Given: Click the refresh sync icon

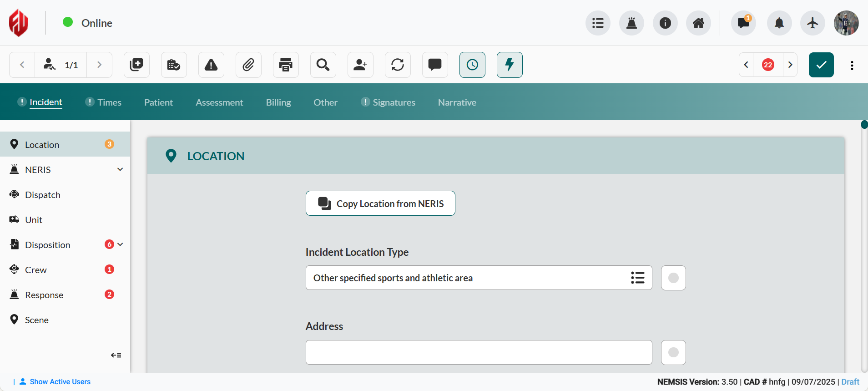Looking at the screenshot, I should [x=398, y=65].
